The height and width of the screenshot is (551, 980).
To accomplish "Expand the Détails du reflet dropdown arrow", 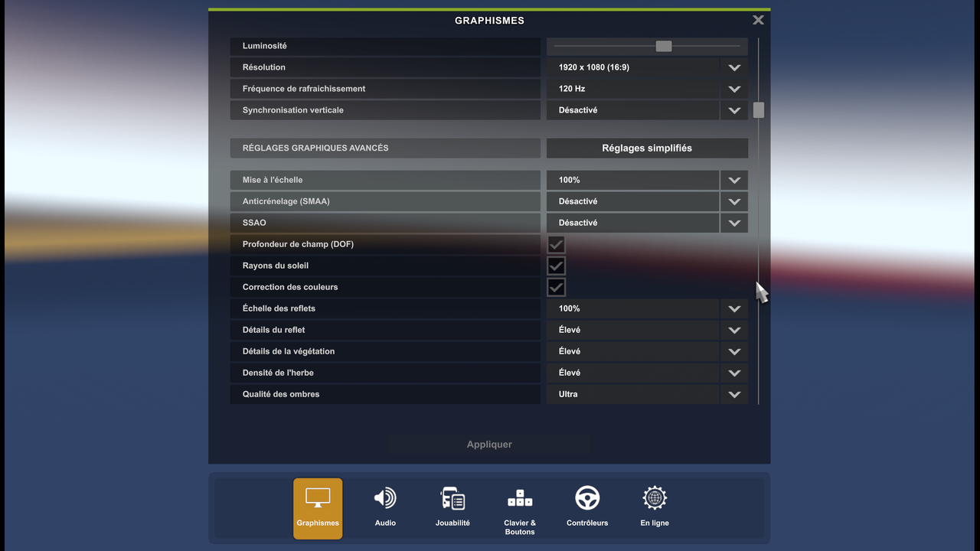I will tap(734, 330).
